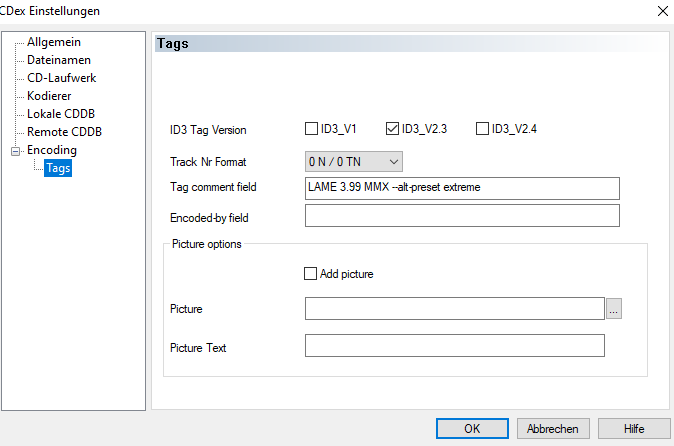Select Allgemein in the settings tree
The width and height of the screenshot is (674, 446).
[x=54, y=42]
